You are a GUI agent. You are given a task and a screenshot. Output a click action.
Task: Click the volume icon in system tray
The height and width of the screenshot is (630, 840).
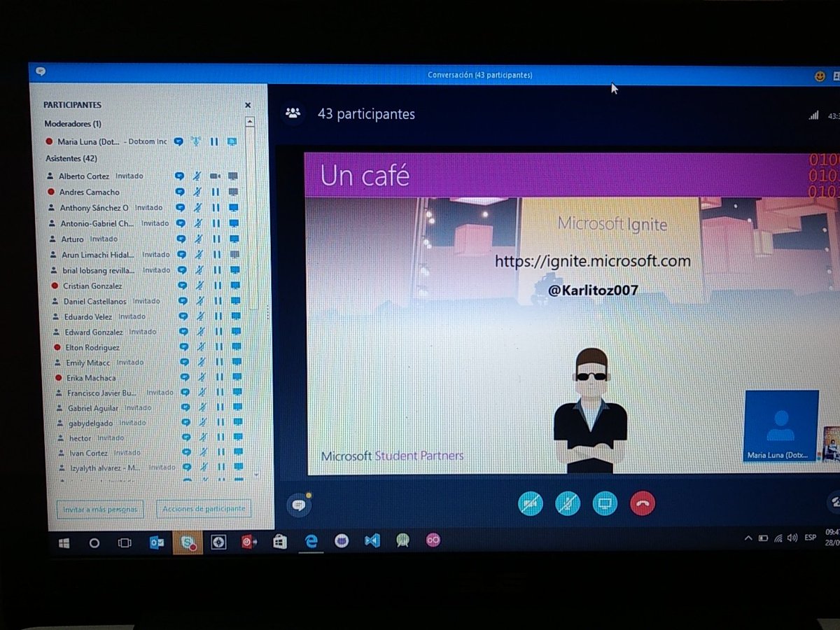click(x=792, y=538)
